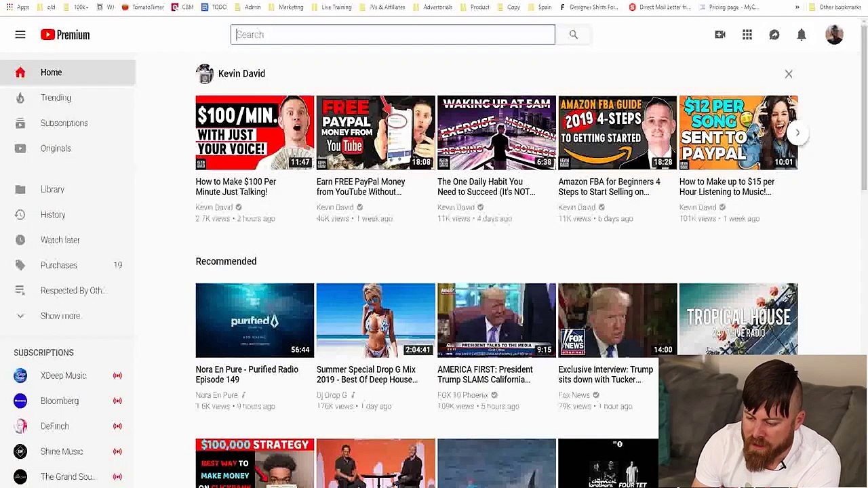Screen dimensions: 868x488
Task: Dismiss the Kevin David shelf
Action: pyautogui.click(x=789, y=74)
